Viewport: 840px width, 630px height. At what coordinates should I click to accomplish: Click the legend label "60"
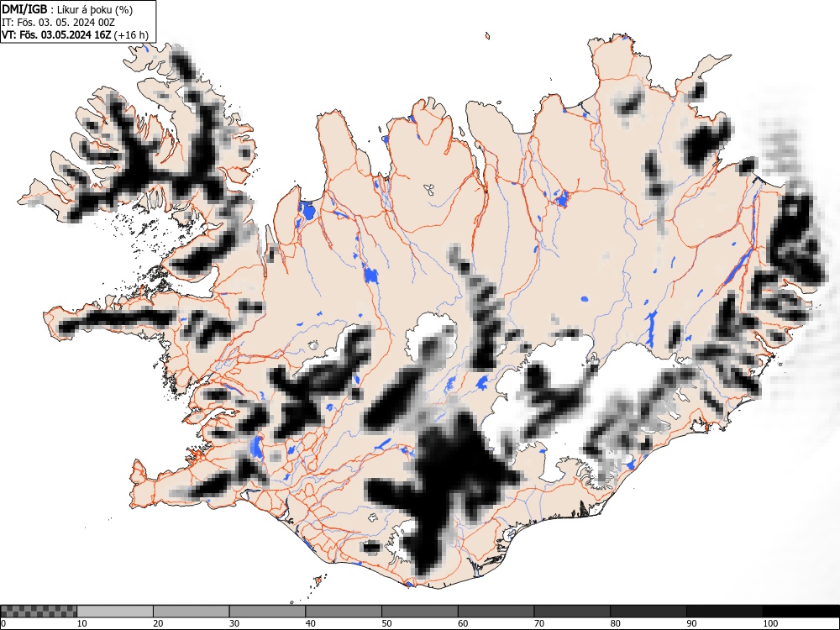click(462, 623)
